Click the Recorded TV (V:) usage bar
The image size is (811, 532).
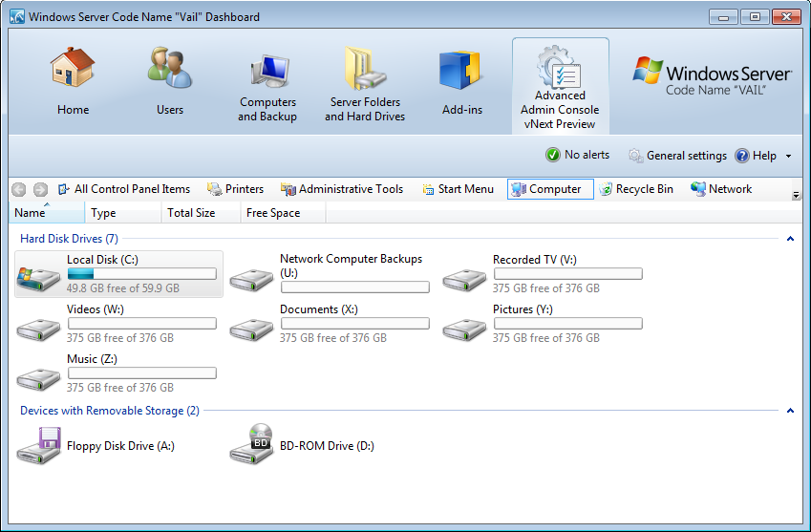point(568,274)
